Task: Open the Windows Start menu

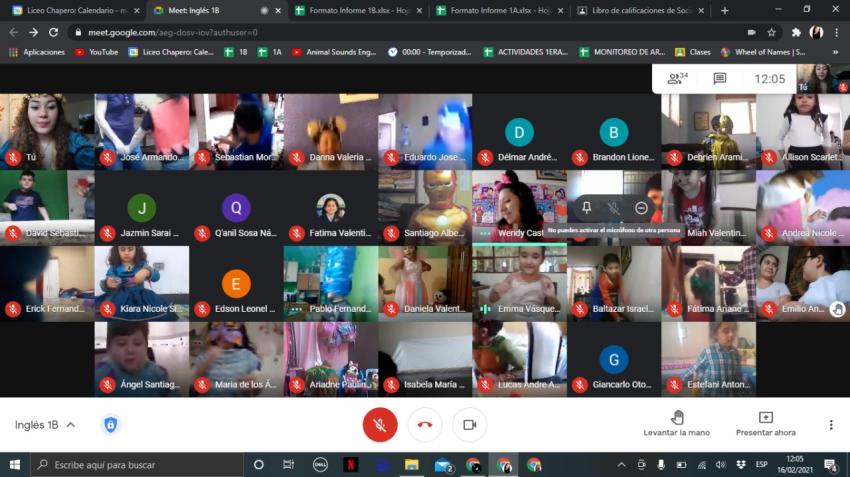Action: point(15,465)
